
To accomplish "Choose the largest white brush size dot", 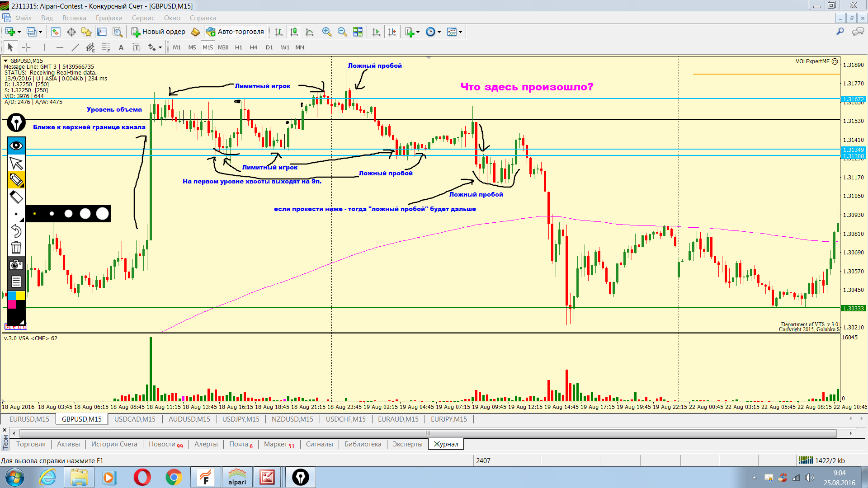I will (103, 214).
